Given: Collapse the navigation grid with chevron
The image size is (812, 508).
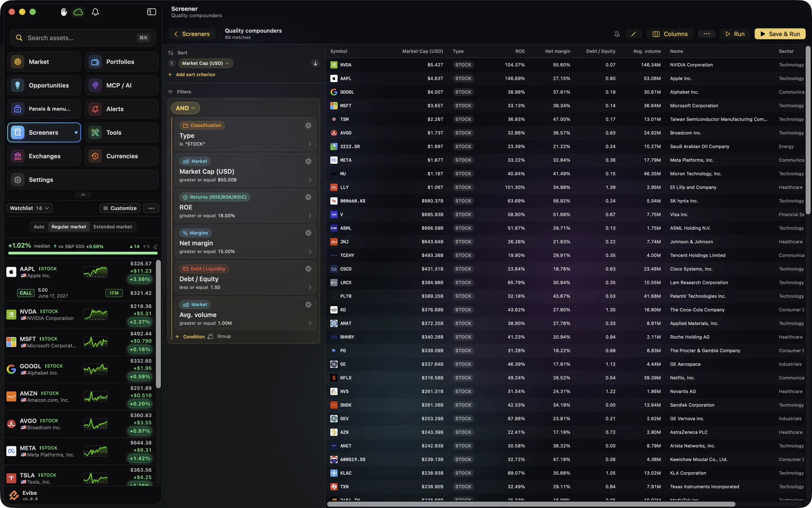Looking at the screenshot, I should tap(83, 195).
